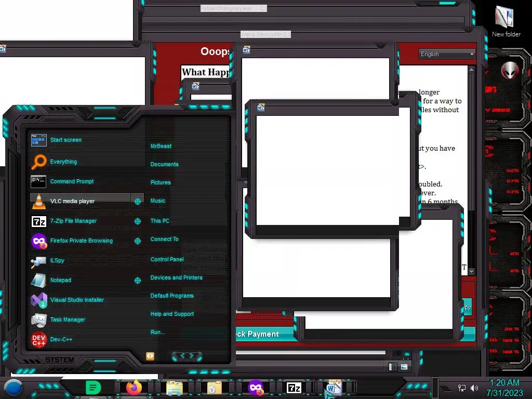Click the network icon in system tray
Screen dimensions: 532x399
pyautogui.click(x=462, y=388)
